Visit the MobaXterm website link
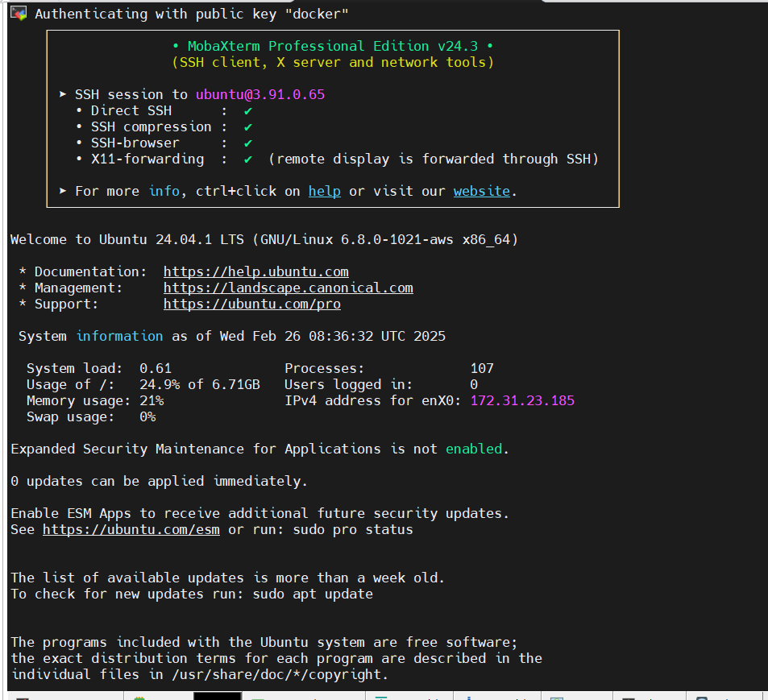 tap(481, 191)
